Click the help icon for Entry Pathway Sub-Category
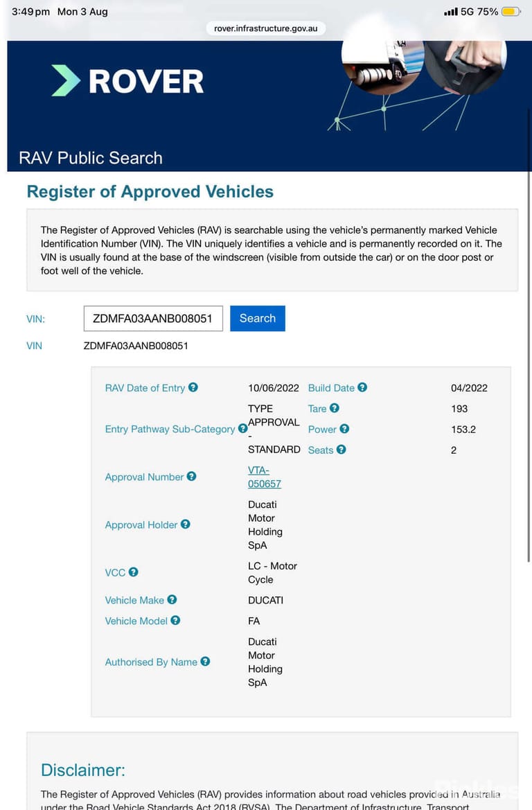The height and width of the screenshot is (810, 532). [x=242, y=429]
